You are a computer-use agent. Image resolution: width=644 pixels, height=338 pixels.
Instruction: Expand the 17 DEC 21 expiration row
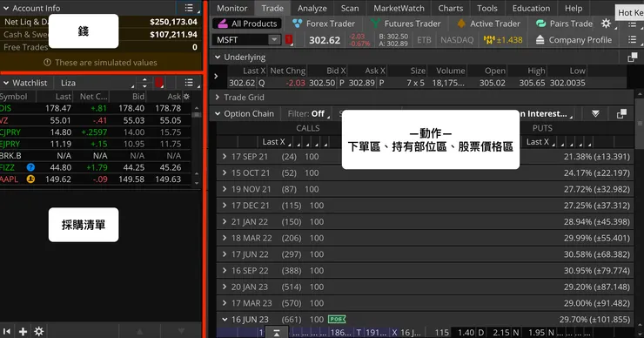click(225, 206)
